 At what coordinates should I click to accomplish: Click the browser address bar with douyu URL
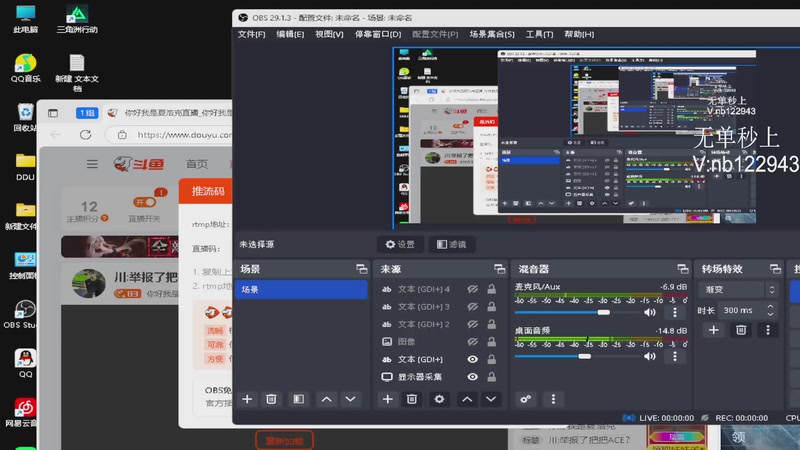[x=168, y=135]
